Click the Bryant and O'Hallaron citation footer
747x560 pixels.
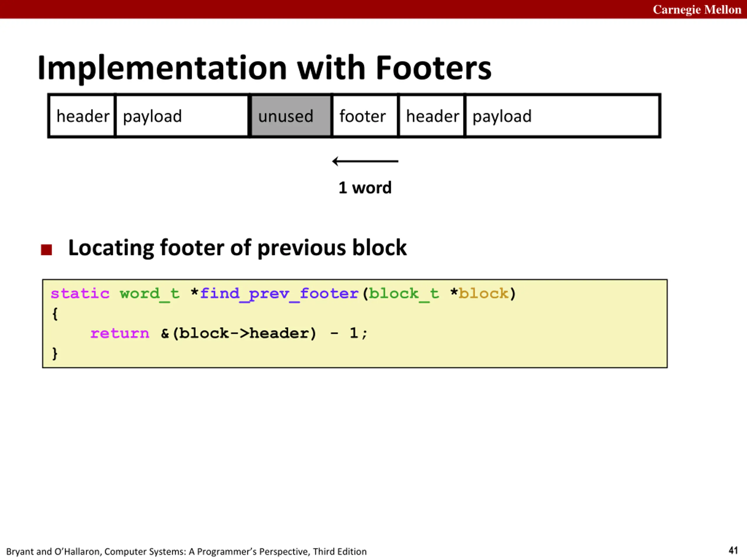pos(186,552)
